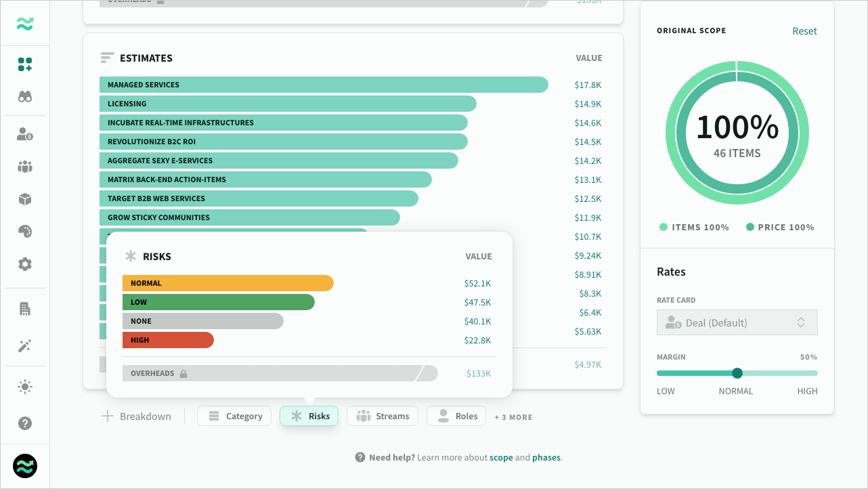Toggle the Risks breakdown chip
This screenshot has width=868, height=489.
click(309, 416)
